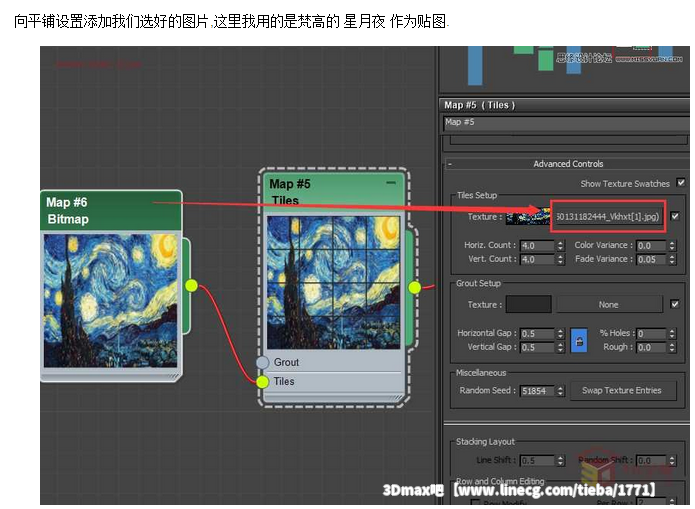Adjust the Color Variance spinner arrows
This screenshot has height=509, width=695.
672,245
